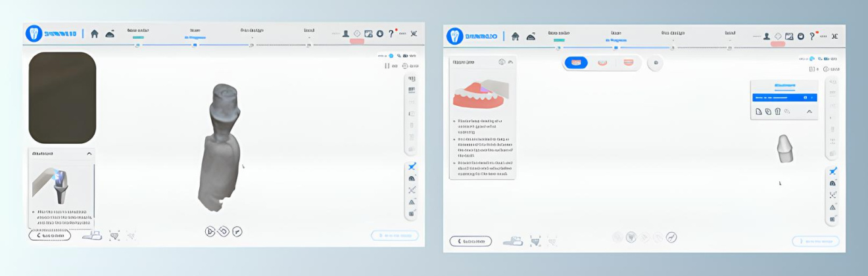Click the back button at bottom of left window
This screenshot has height=276, width=868.
[x=49, y=235]
